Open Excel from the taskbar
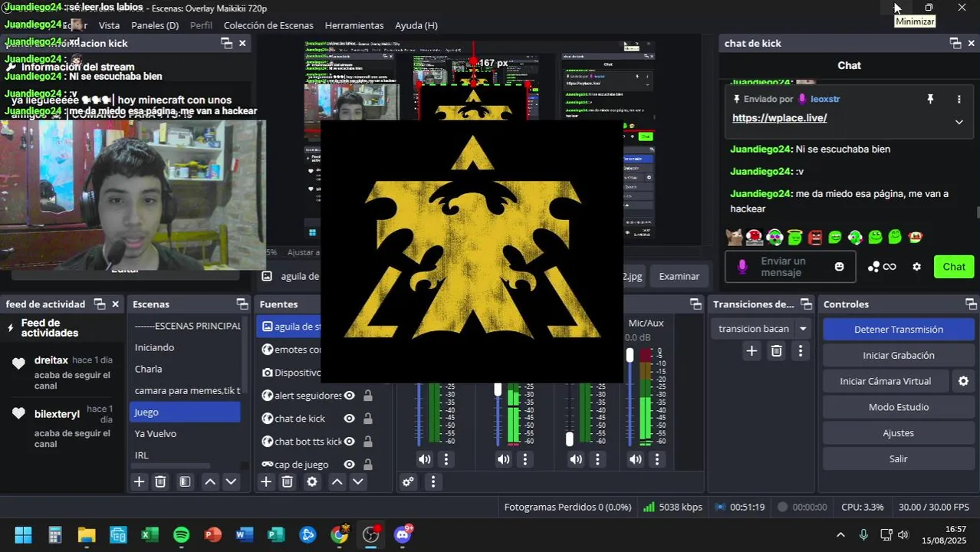 point(150,534)
